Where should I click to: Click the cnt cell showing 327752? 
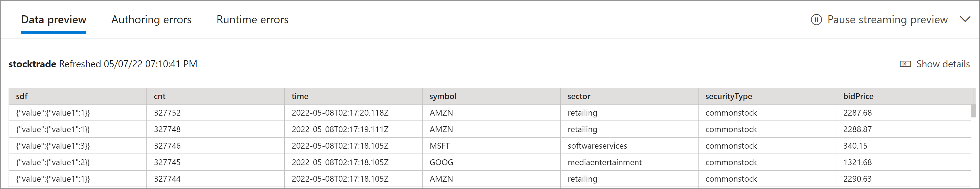[168, 113]
